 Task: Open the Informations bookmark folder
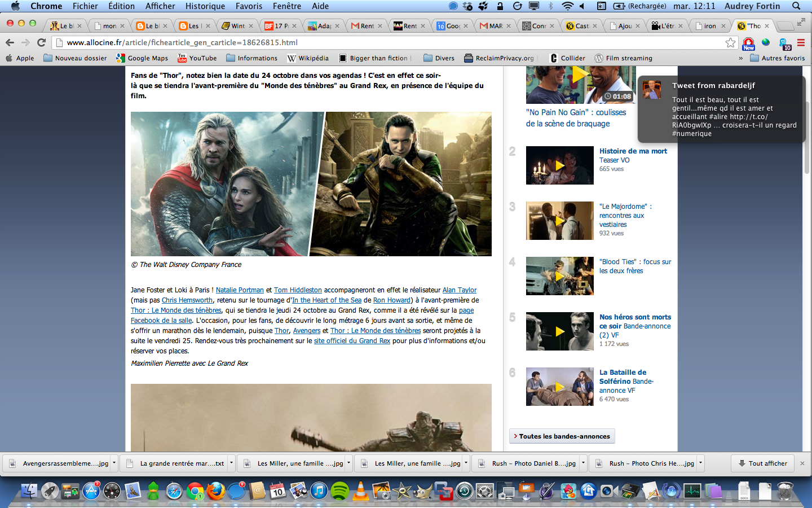(251, 58)
